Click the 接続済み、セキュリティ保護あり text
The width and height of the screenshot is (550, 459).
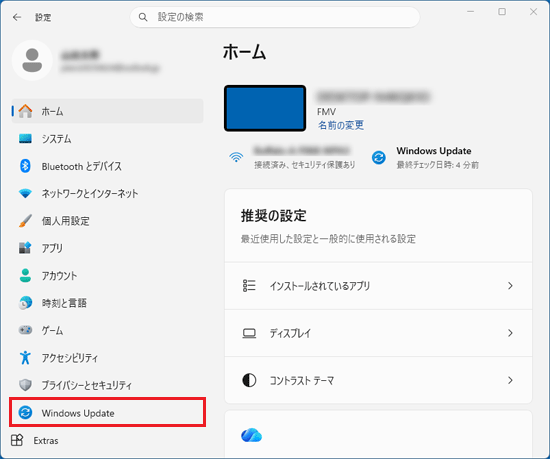304,165
